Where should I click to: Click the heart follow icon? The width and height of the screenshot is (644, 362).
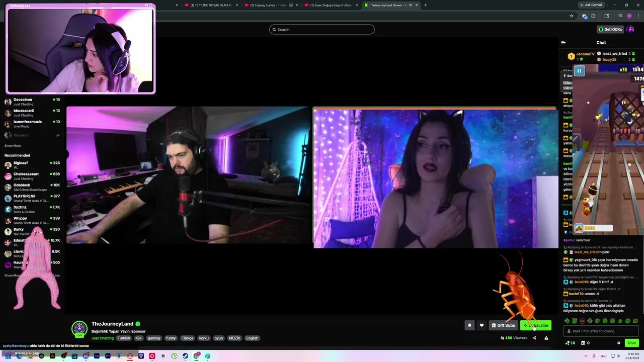[x=481, y=325]
